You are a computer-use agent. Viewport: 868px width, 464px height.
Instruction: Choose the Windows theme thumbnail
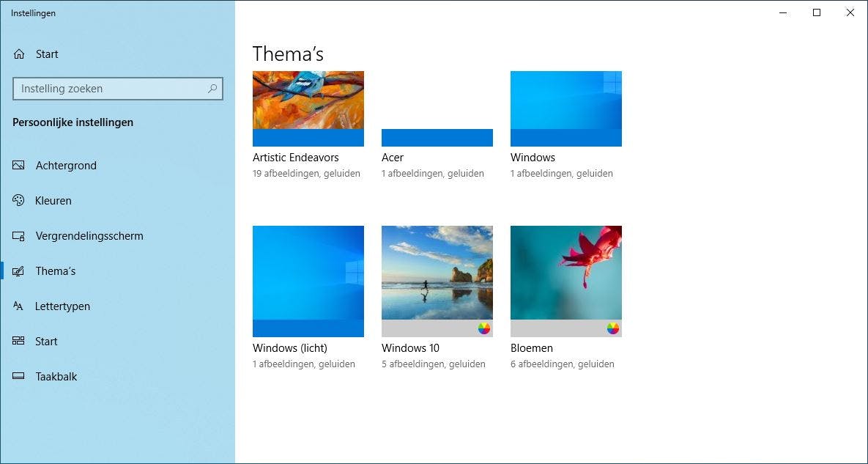[566, 108]
